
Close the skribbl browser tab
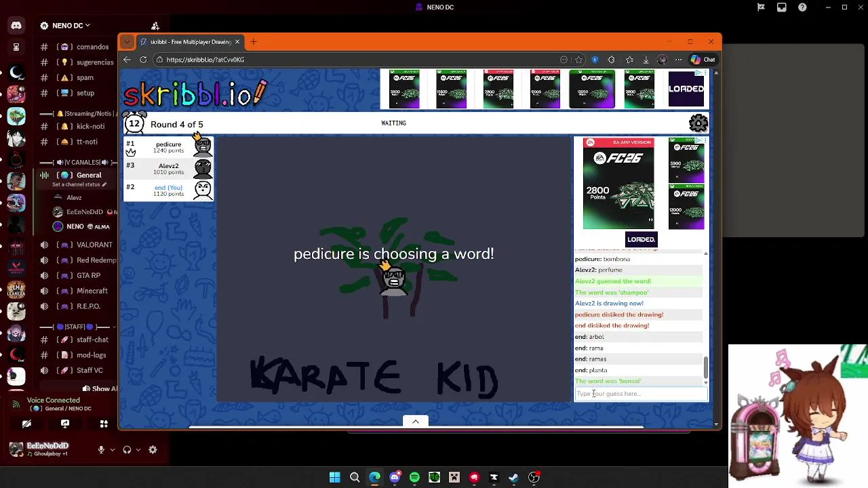pyautogui.click(x=237, y=42)
